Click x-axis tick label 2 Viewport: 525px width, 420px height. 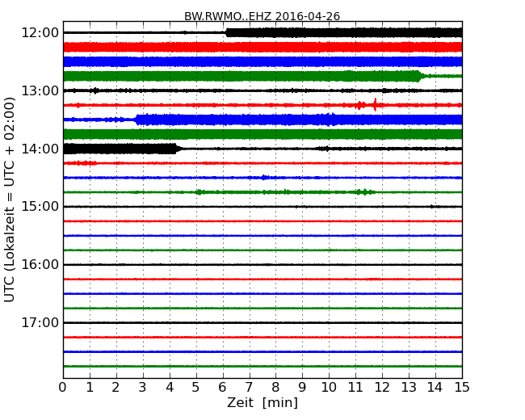115,388
